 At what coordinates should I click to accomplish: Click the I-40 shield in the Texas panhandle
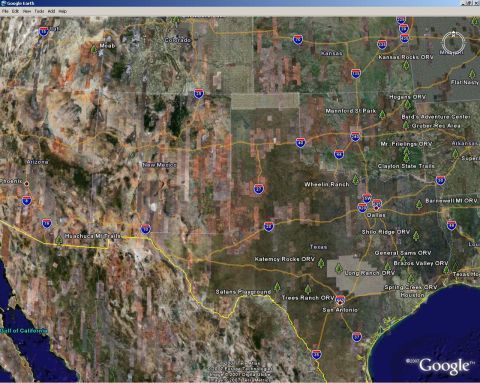click(x=300, y=143)
